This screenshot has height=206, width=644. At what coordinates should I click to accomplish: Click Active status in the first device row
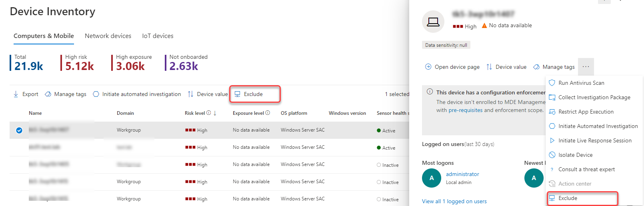pyautogui.click(x=386, y=130)
